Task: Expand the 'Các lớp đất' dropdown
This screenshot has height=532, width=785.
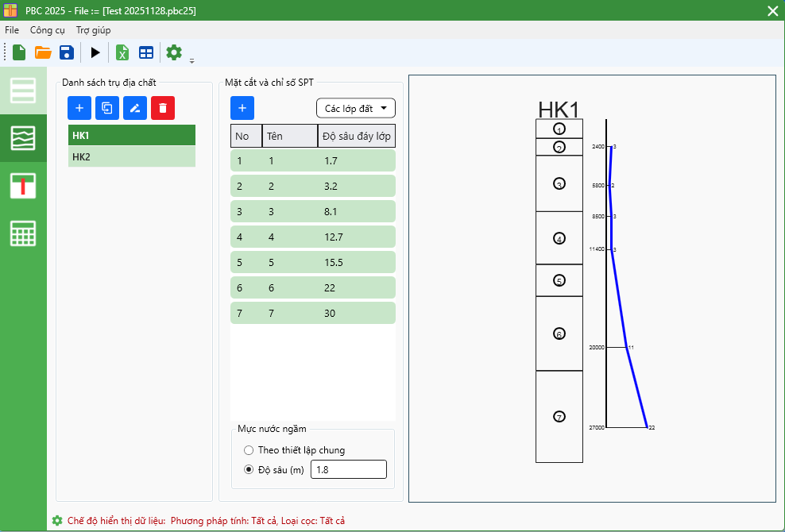Action: coord(355,108)
